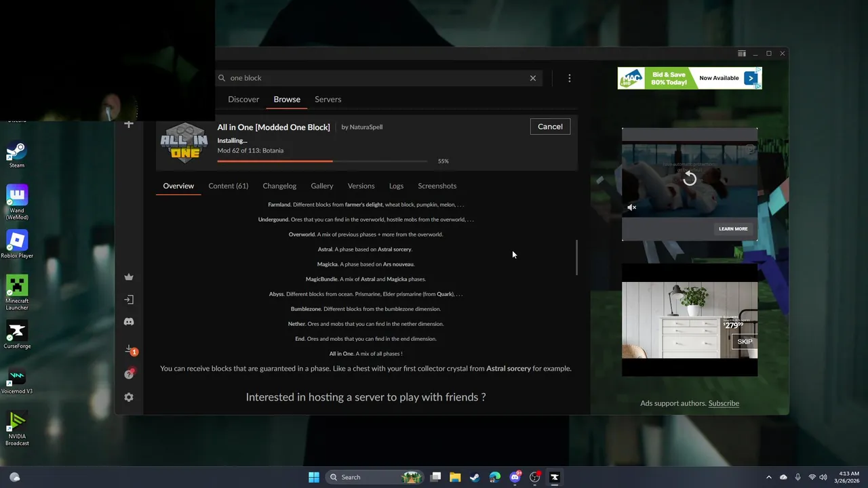This screenshot has height=488, width=868.
Task: Click the Subscribe link under ads
Action: 724,403
